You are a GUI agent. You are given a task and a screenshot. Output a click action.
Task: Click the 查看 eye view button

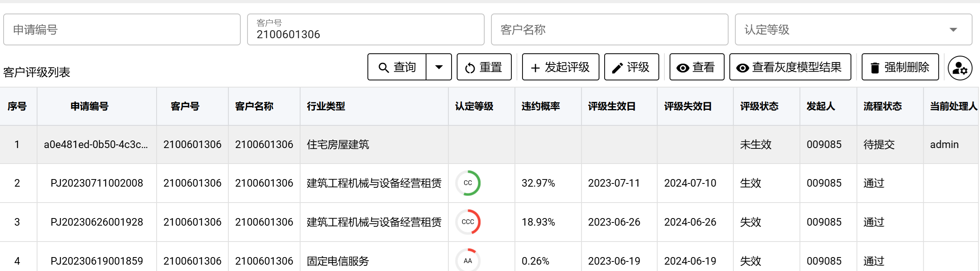coord(697,67)
